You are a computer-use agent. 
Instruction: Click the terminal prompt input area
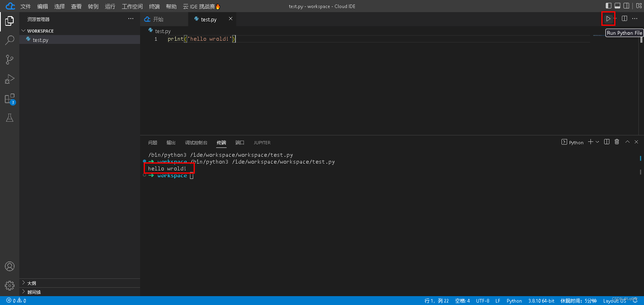click(192, 176)
